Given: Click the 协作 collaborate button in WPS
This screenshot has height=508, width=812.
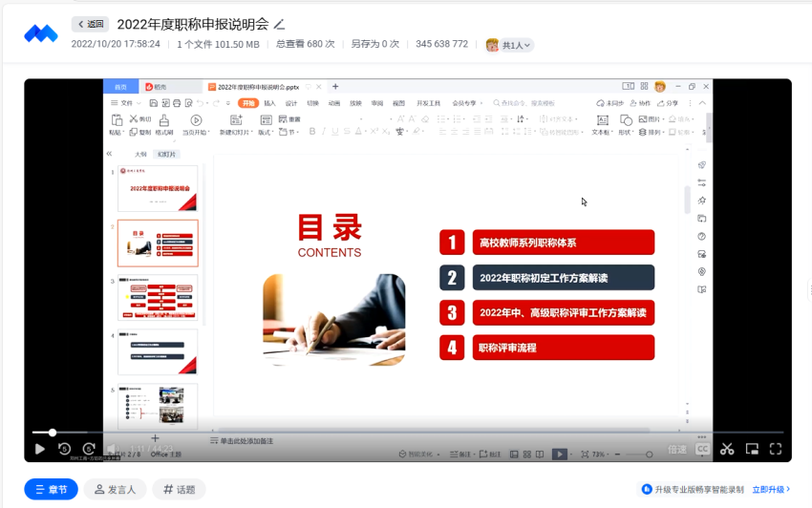Looking at the screenshot, I should click(x=640, y=103).
